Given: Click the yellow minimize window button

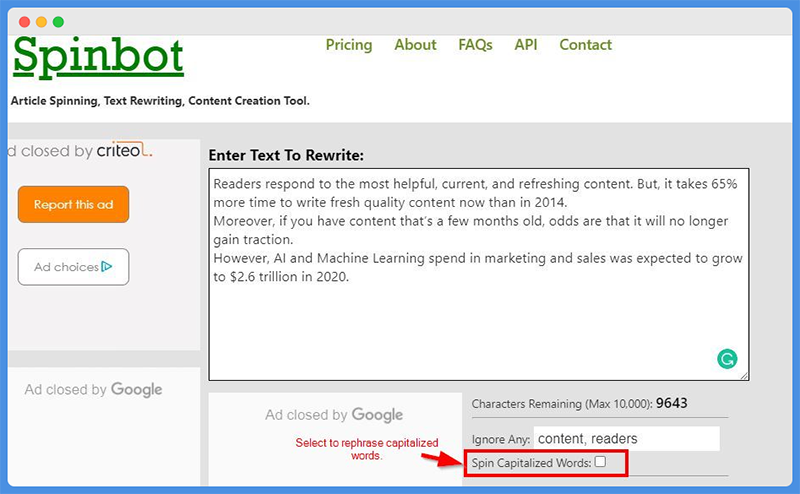Looking at the screenshot, I should [41, 22].
